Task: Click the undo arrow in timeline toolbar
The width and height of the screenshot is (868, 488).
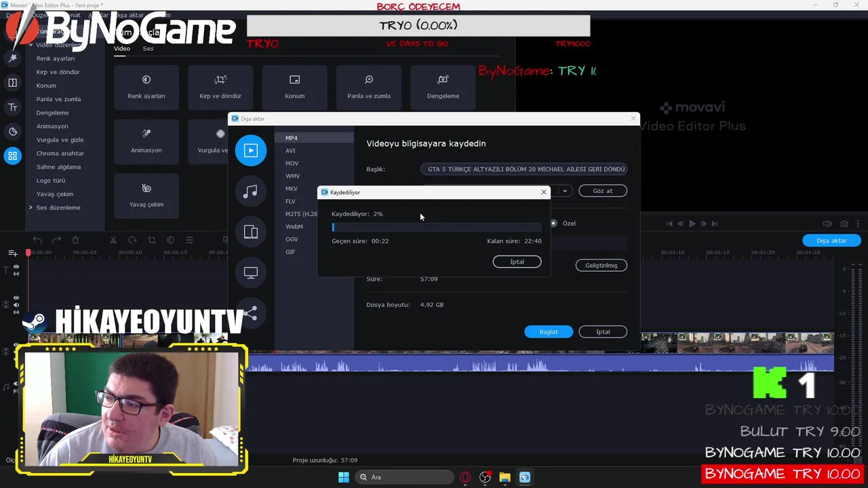Action: coord(37,240)
